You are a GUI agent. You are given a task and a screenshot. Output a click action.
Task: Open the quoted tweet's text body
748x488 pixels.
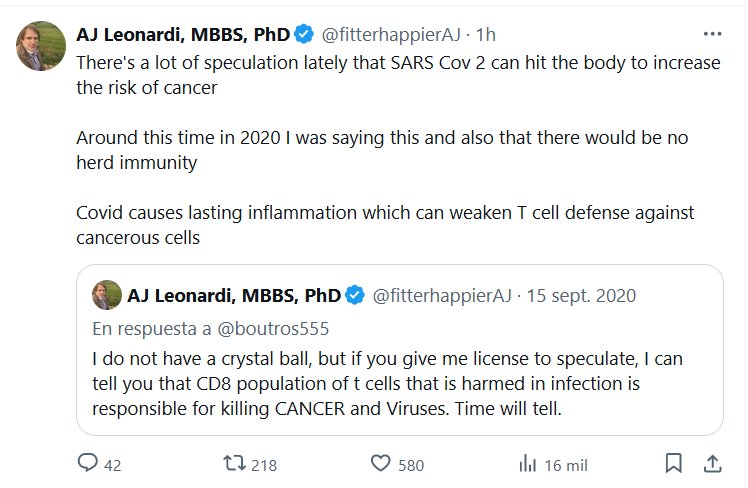pos(400,384)
